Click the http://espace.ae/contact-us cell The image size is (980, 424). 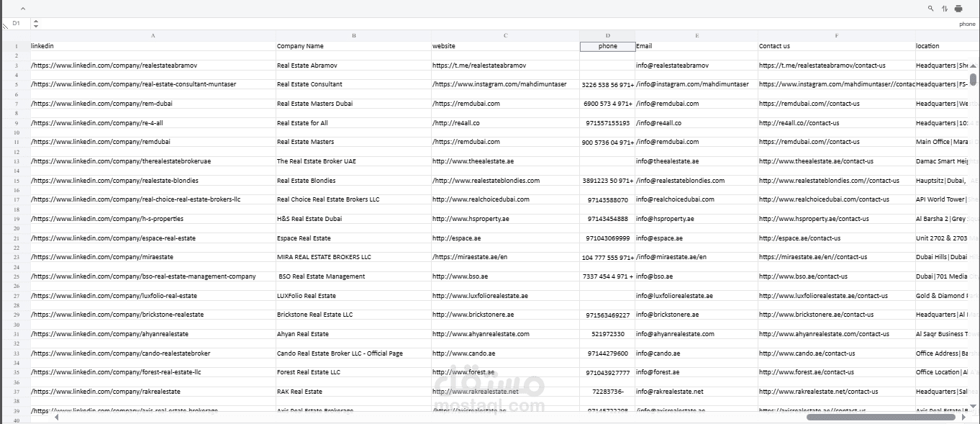[x=837, y=238]
